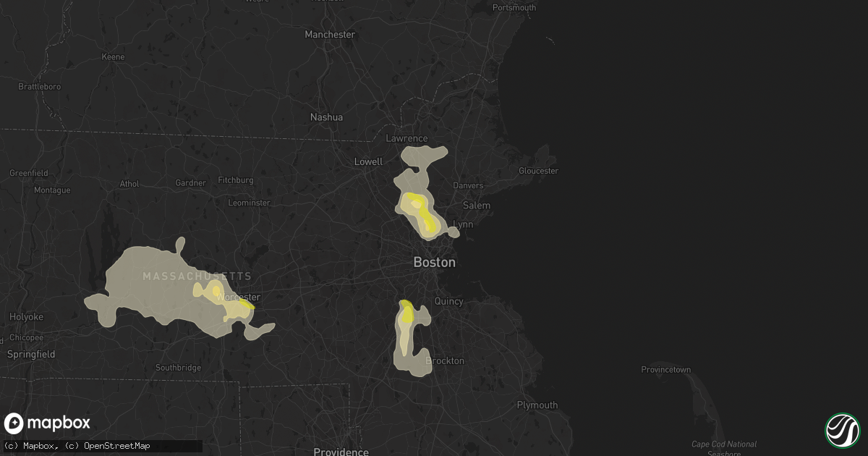Click the Lynn label
Screen dimensions: 868x456
(x=463, y=224)
